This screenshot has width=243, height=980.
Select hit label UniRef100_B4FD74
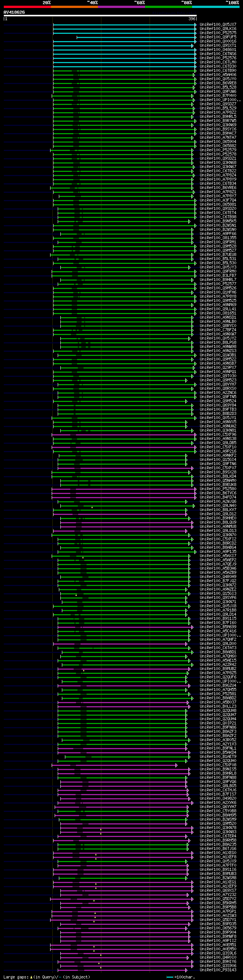pyautogui.click(x=218, y=498)
